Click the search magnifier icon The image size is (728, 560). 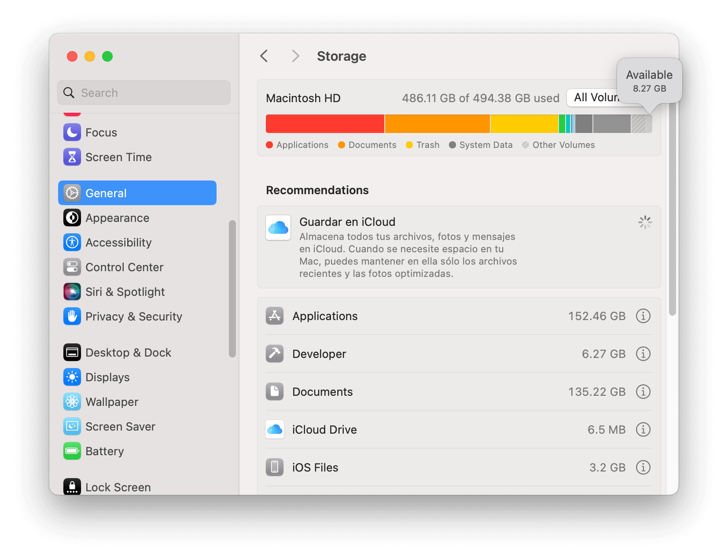coord(69,92)
